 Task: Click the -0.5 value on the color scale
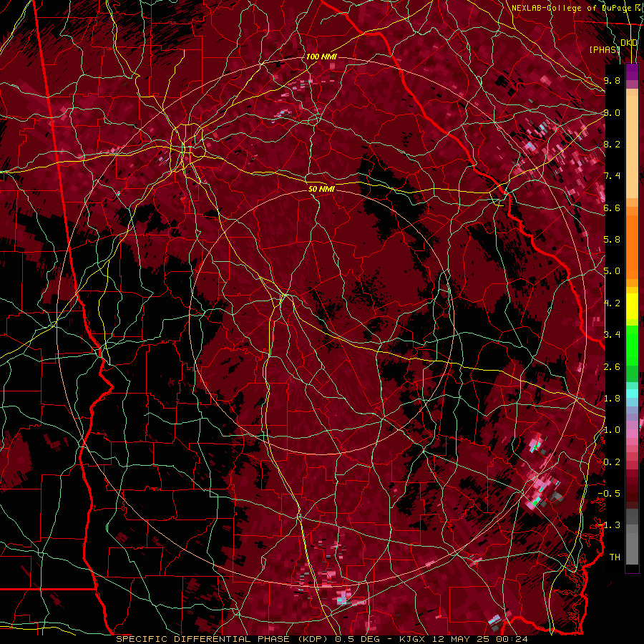pyautogui.click(x=609, y=494)
